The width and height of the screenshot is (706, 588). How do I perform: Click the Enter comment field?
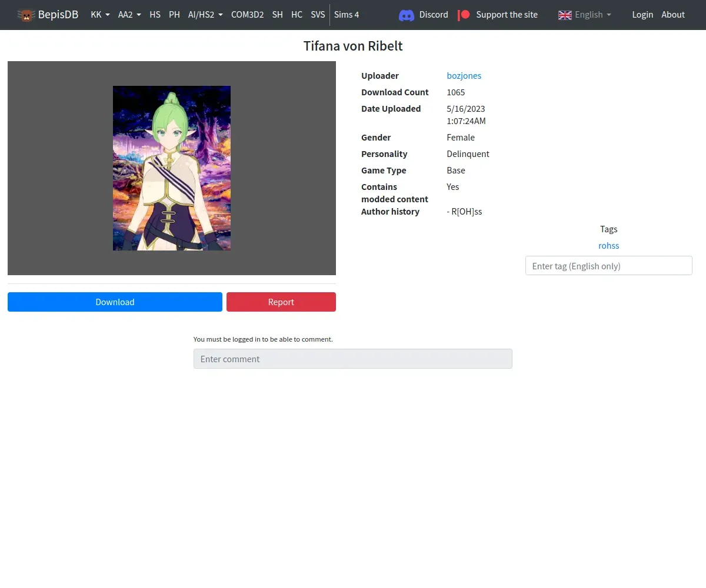[353, 359]
